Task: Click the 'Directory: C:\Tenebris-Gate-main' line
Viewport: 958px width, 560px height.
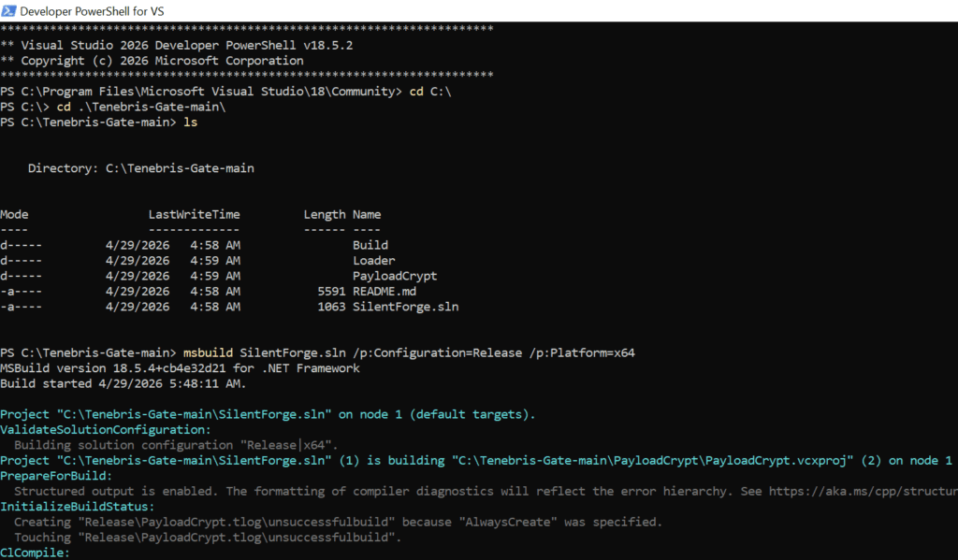Action: [x=141, y=168]
